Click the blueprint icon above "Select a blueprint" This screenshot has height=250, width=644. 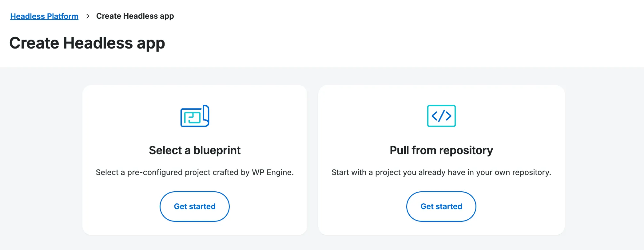pos(195,116)
